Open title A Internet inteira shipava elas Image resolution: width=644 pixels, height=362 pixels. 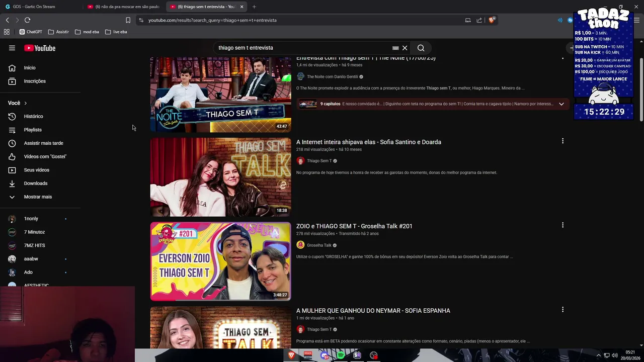[x=369, y=142]
